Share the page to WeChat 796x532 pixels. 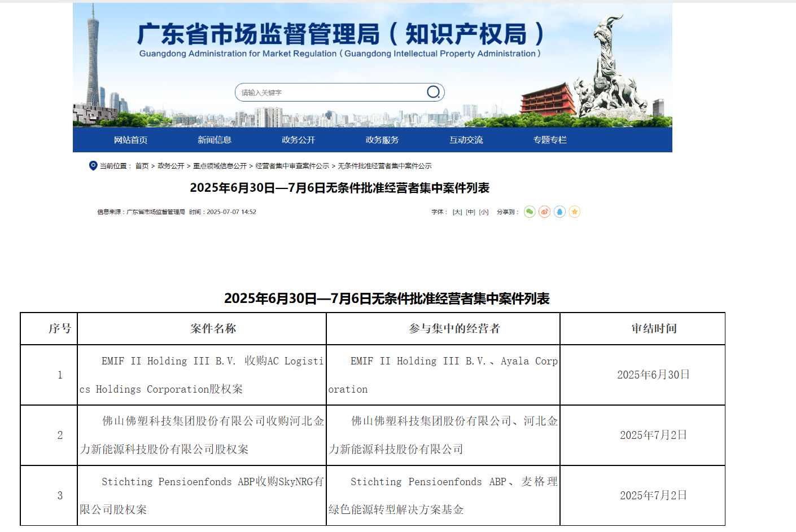pyautogui.click(x=530, y=212)
